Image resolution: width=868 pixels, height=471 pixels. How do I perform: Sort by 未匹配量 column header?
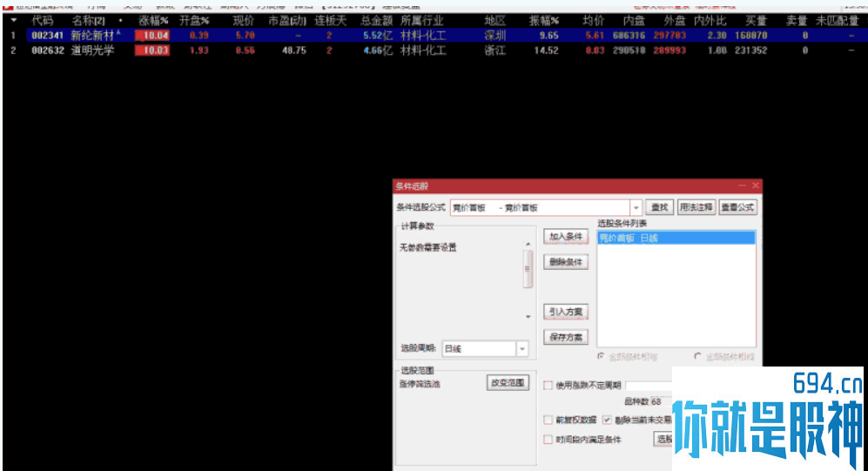coord(837,21)
